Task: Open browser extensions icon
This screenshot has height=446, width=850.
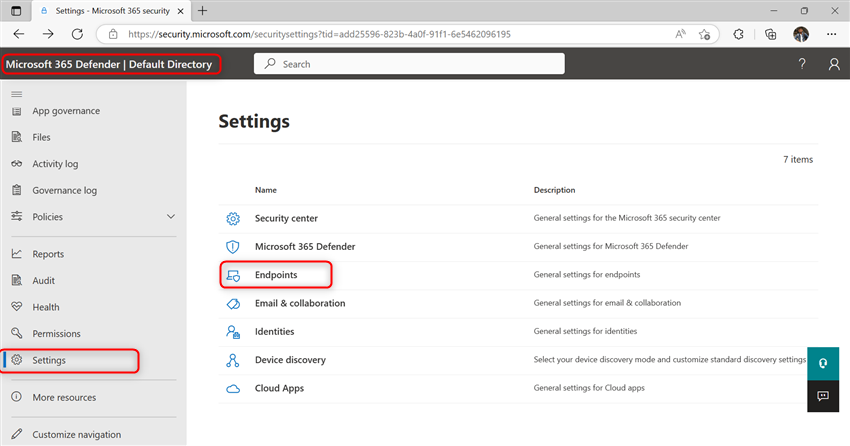Action: pyautogui.click(x=738, y=34)
